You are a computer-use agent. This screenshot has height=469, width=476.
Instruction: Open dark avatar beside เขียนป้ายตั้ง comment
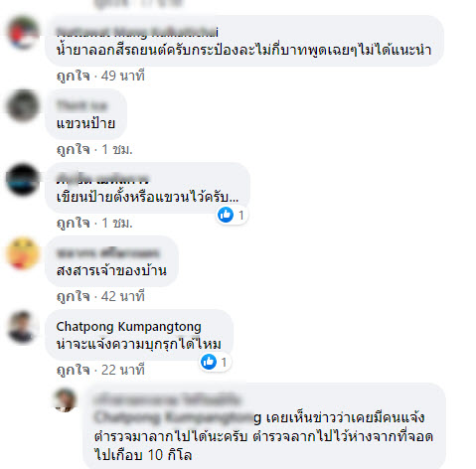[22, 180]
